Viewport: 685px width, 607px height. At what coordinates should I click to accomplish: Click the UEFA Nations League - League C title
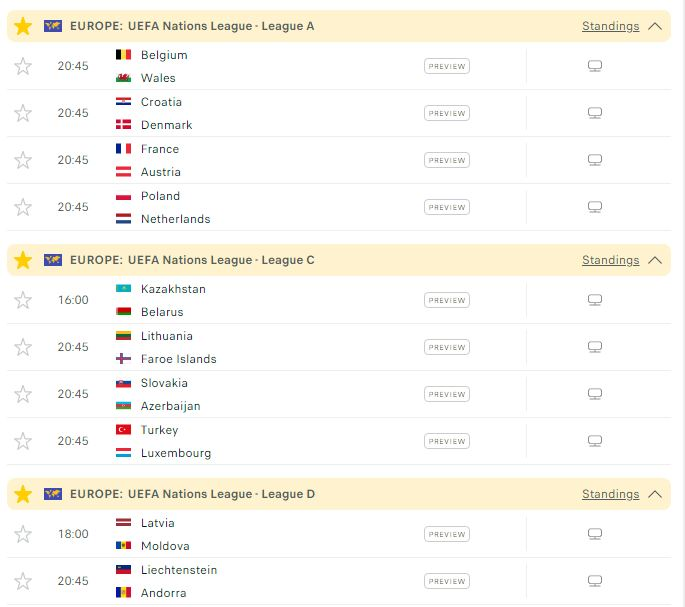click(x=221, y=260)
